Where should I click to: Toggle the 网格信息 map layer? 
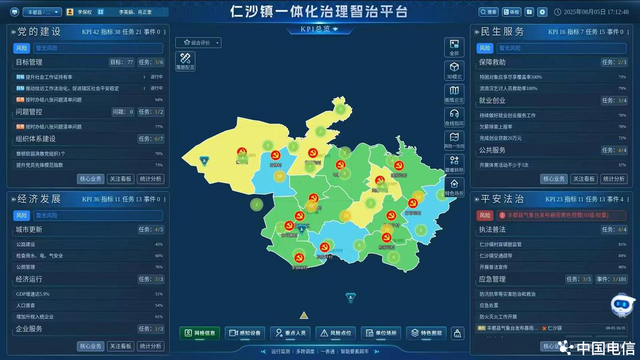click(199, 333)
